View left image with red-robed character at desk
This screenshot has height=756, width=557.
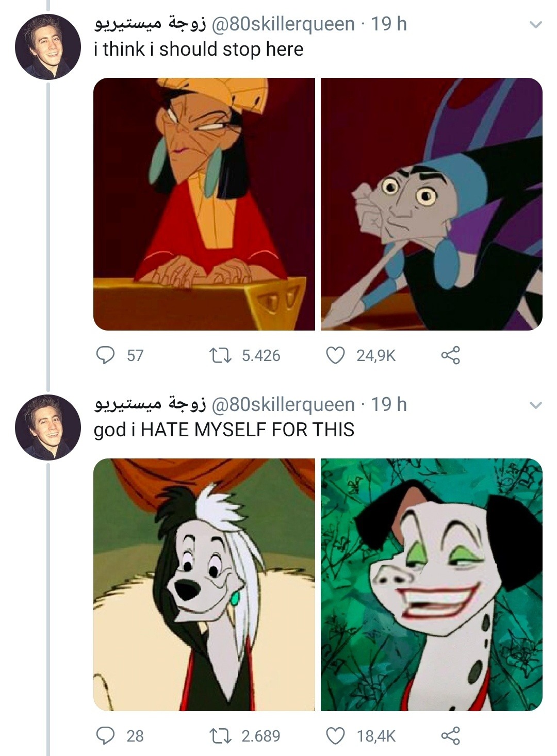click(204, 204)
